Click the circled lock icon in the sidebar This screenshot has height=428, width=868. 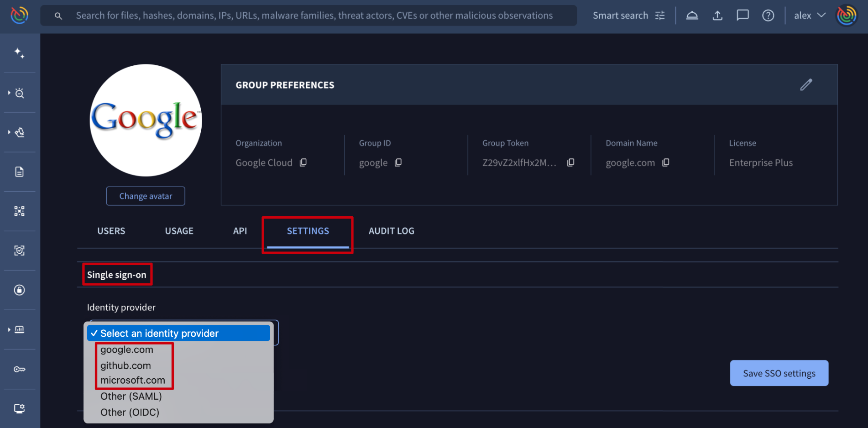pos(19,290)
